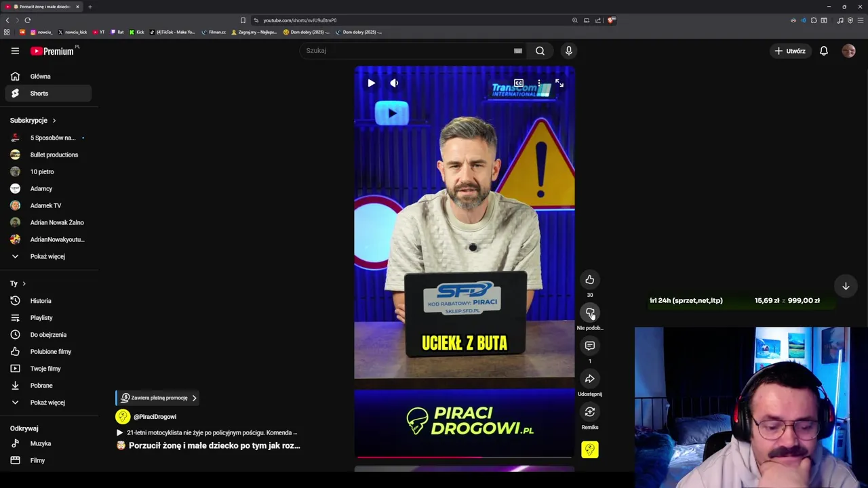
Task: Open the Filman.cc bookmark
Action: [214, 32]
